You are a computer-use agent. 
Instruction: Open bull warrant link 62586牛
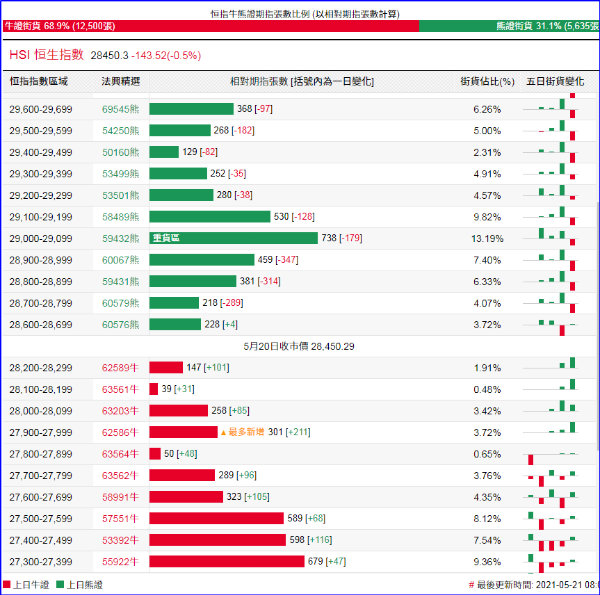click(120, 432)
